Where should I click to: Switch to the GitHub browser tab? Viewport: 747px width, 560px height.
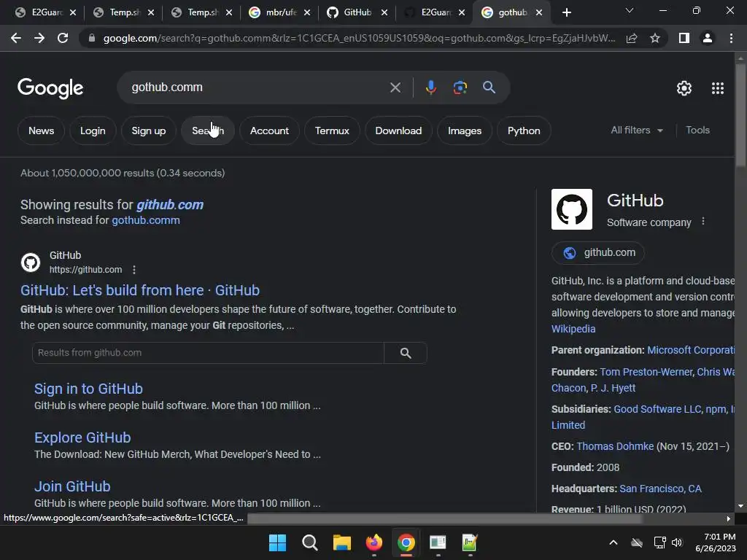click(357, 12)
